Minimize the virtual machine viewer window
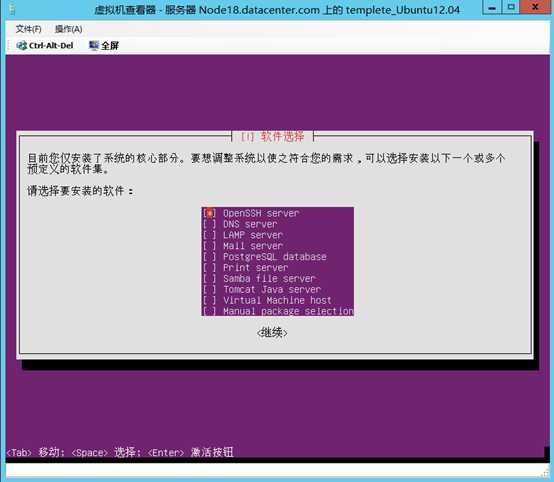Screen dimensions: 554x482 pos(492,7)
